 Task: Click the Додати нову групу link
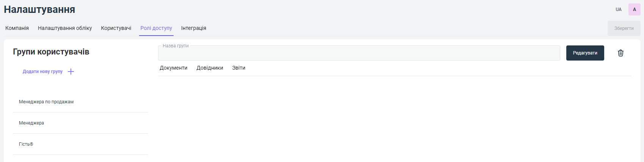tap(42, 72)
